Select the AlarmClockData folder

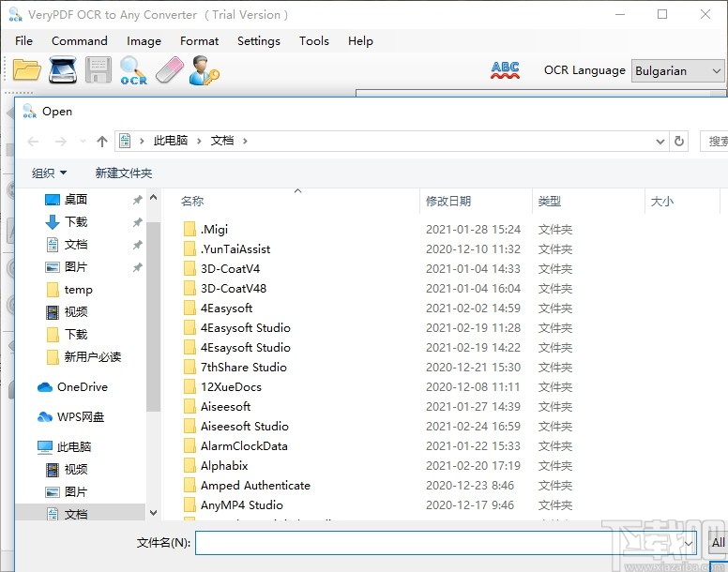click(x=244, y=446)
